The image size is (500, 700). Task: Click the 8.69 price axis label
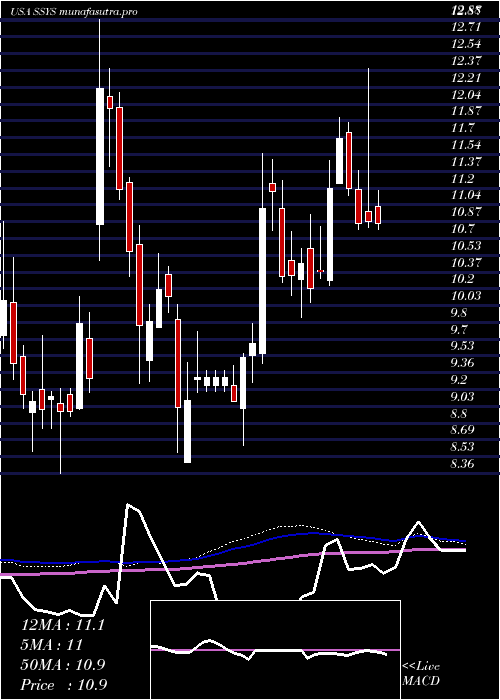point(462,430)
